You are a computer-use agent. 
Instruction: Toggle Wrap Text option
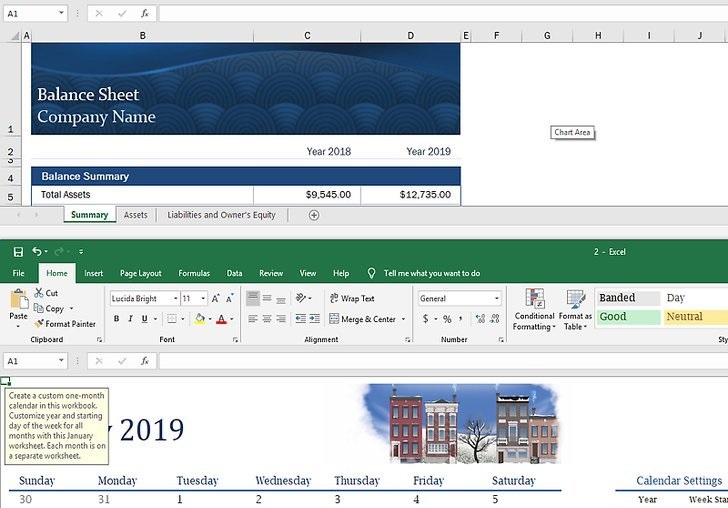coord(352,299)
